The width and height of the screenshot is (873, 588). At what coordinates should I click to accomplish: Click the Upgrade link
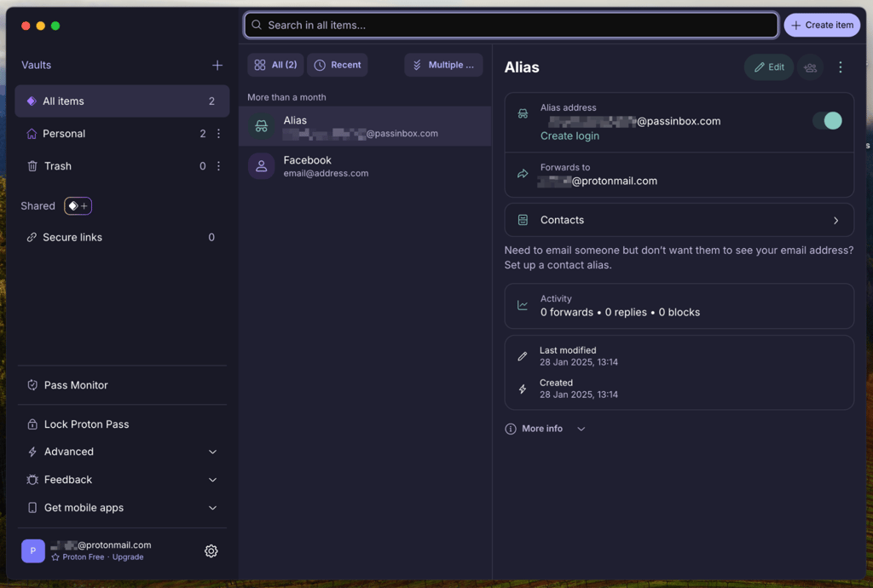coord(128,556)
